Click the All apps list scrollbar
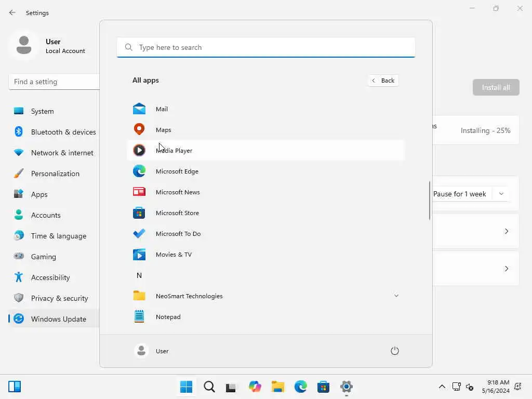Screen dimensions: 532x399 tap(430, 201)
